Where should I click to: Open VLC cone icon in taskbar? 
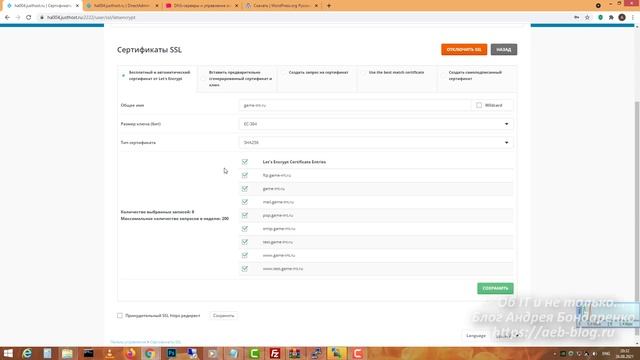pos(109,353)
